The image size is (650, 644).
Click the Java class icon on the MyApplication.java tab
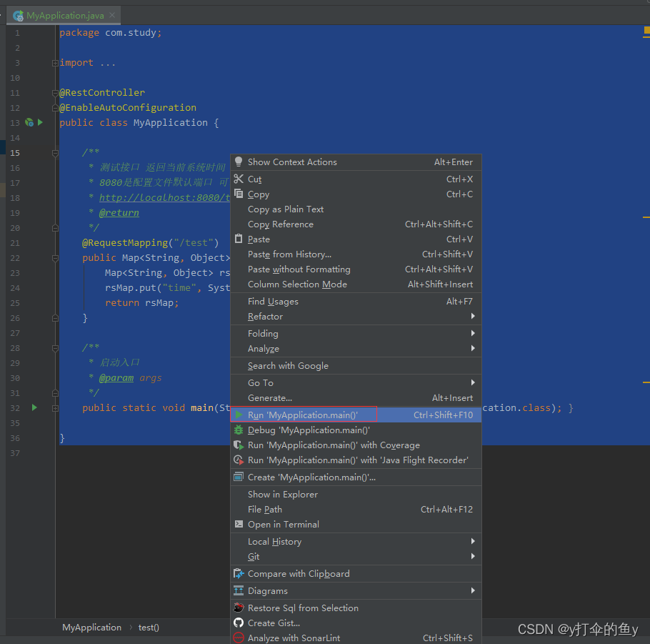pos(17,14)
